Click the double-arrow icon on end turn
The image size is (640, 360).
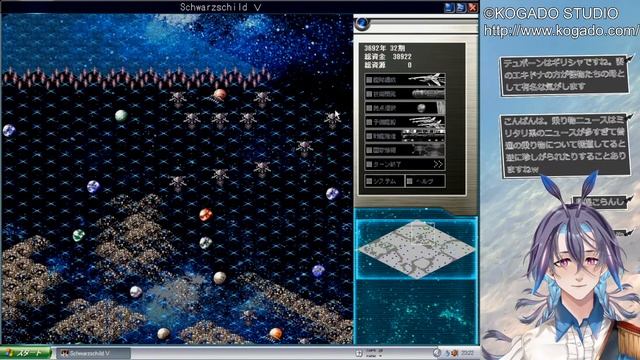coord(438,164)
